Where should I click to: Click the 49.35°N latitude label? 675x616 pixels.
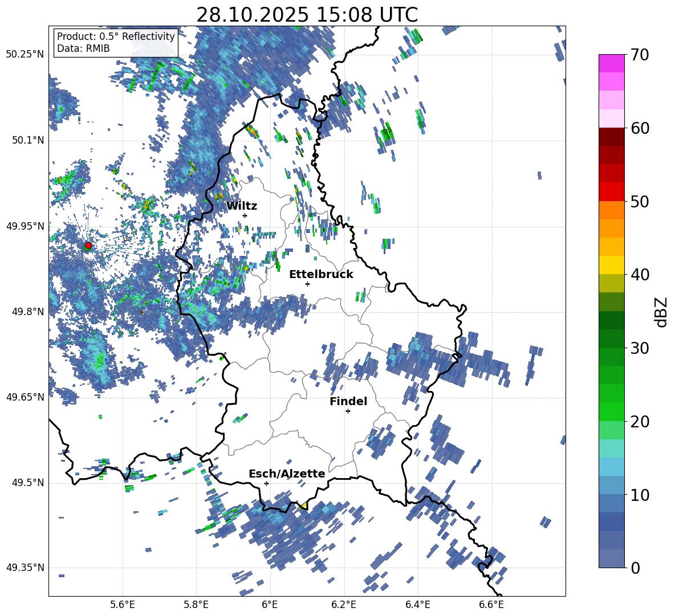(x=25, y=568)
